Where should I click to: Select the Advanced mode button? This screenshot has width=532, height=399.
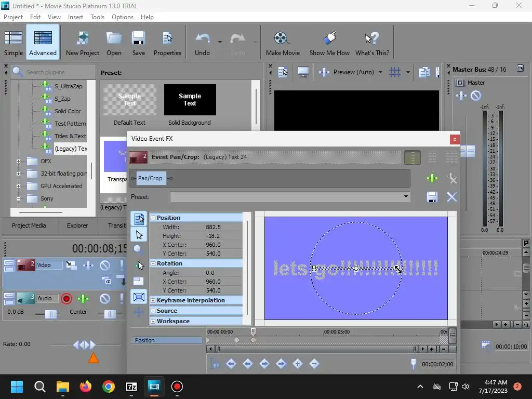43,43
